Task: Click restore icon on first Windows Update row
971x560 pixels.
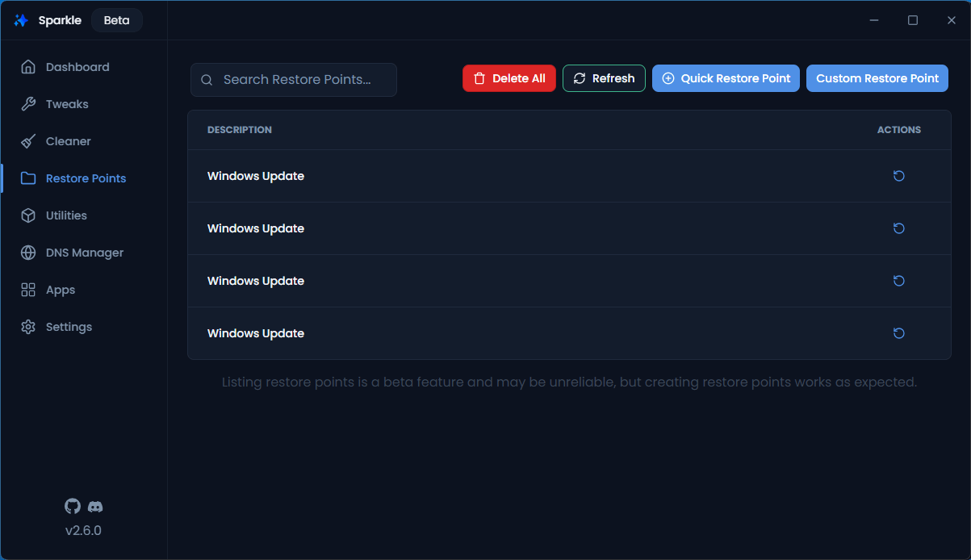Action: (898, 176)
